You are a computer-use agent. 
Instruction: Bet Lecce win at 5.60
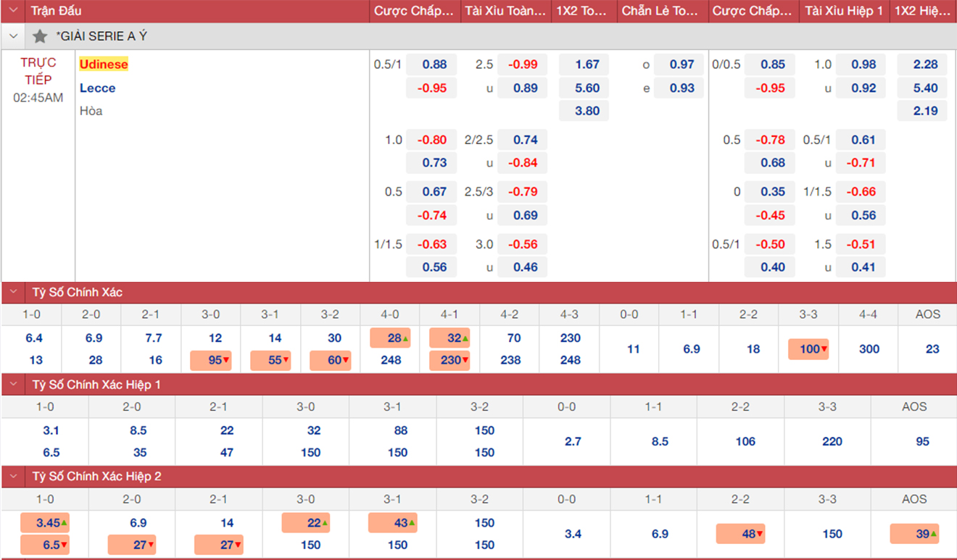coord(584,88)
